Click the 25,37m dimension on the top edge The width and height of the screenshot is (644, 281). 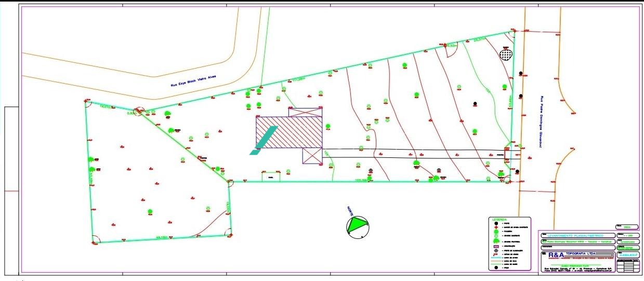479,39
